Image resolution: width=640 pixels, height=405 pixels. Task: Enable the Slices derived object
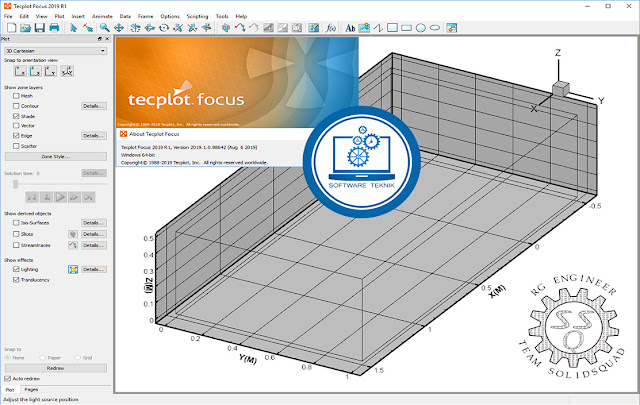[x=16, y=234]
